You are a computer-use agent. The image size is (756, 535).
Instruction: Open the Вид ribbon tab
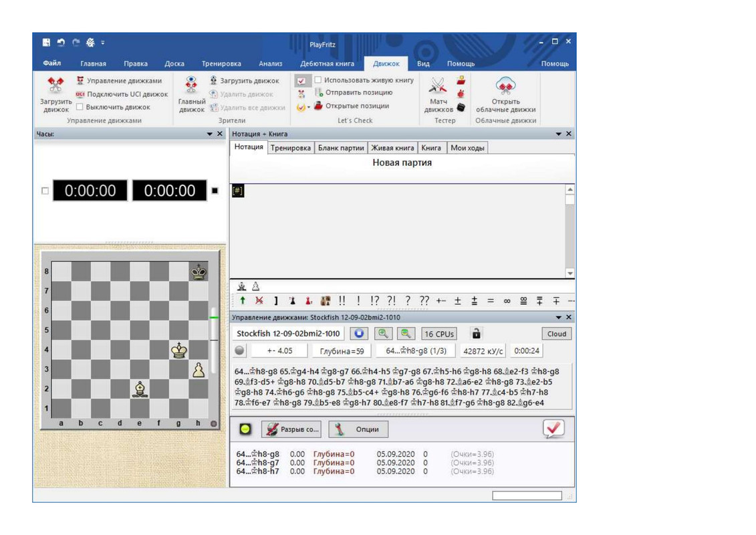(x=423, y=63)
